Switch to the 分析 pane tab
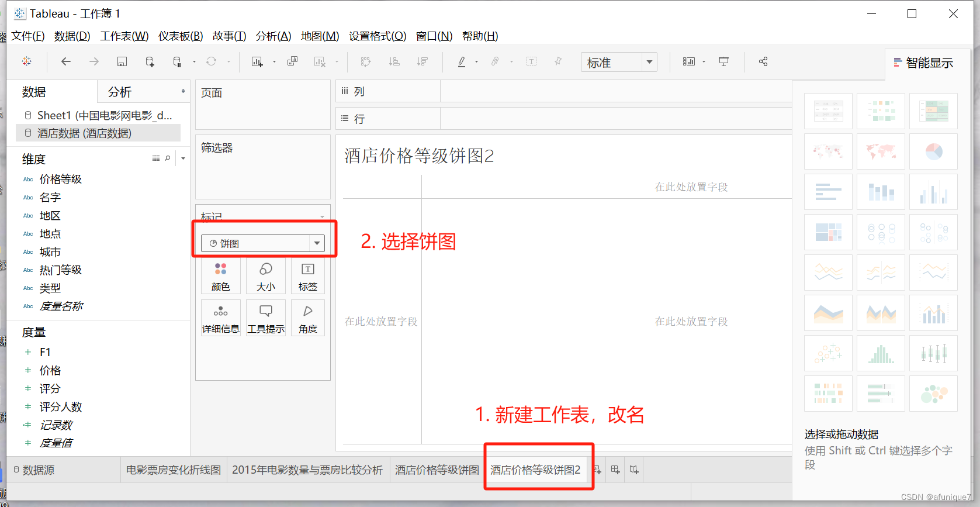The width and height of the screenshot is (980, 507). click(x=120, y=92)
